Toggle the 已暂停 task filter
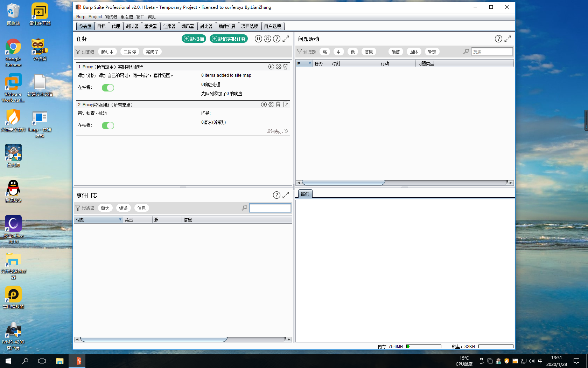Image resolution: width=588 pixels, height=368 pixels. pyautogui.click(x=130, y=52)
